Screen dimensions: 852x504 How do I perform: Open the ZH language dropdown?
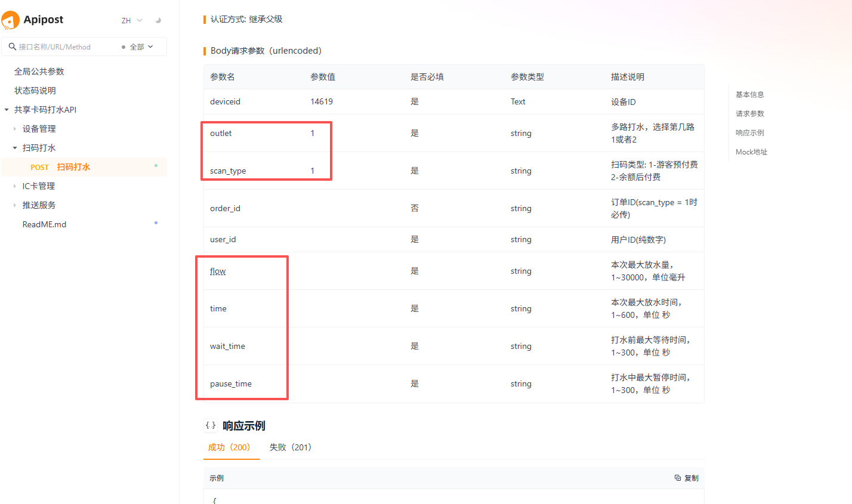tap(132, 20)
